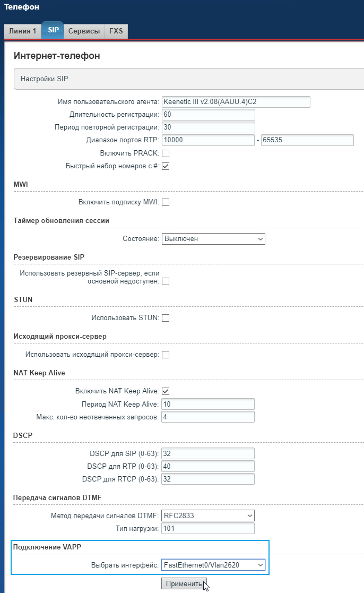364x593 pixels.
Task: Click the user agent name field
Action: (x=236, y=102)
